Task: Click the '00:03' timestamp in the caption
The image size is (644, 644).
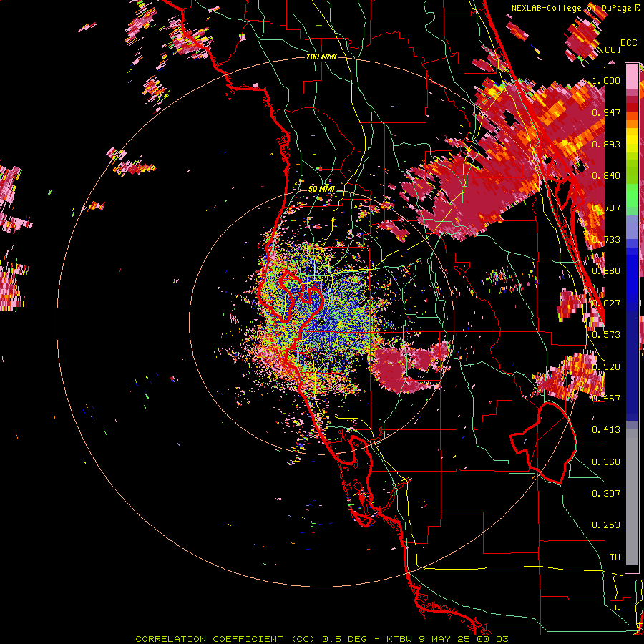Action: [x=492, y=639]
